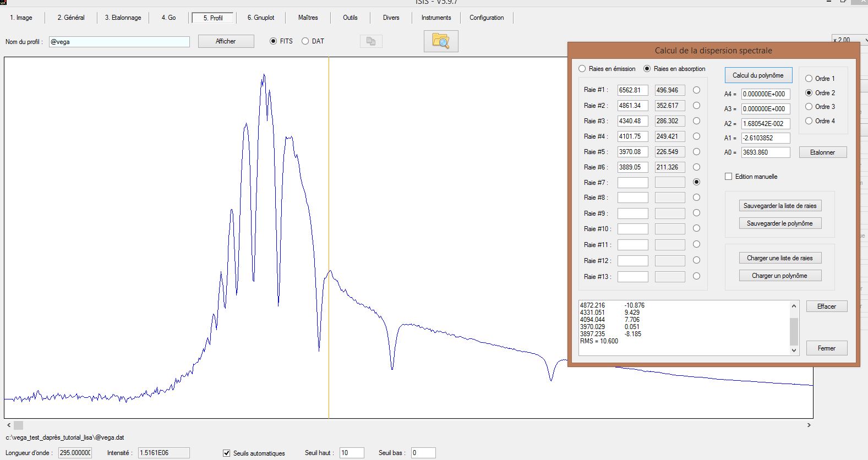868x460 pixels.
Task: Select the Raies en émission option
Action: (582, 69)
